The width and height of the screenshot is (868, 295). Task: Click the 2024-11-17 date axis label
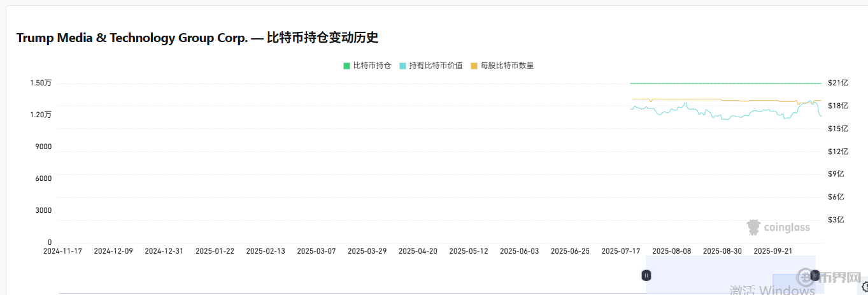tap(62, 251)
